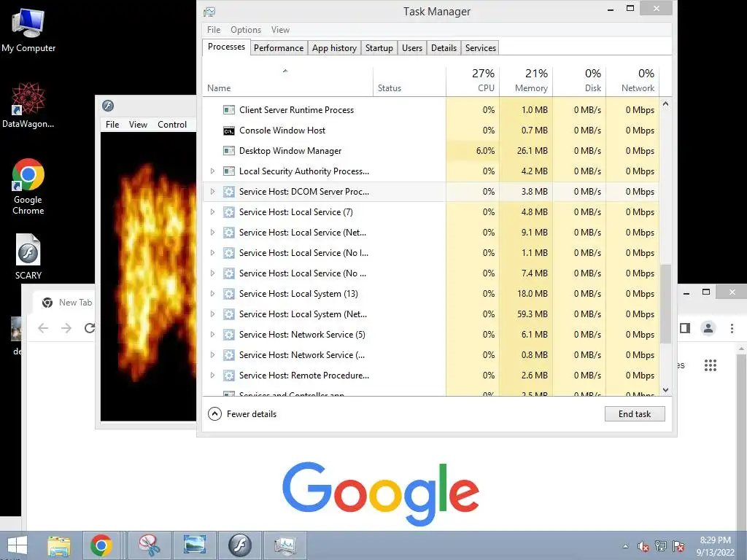
Task: Click the End task button
Action: (635, 414)
